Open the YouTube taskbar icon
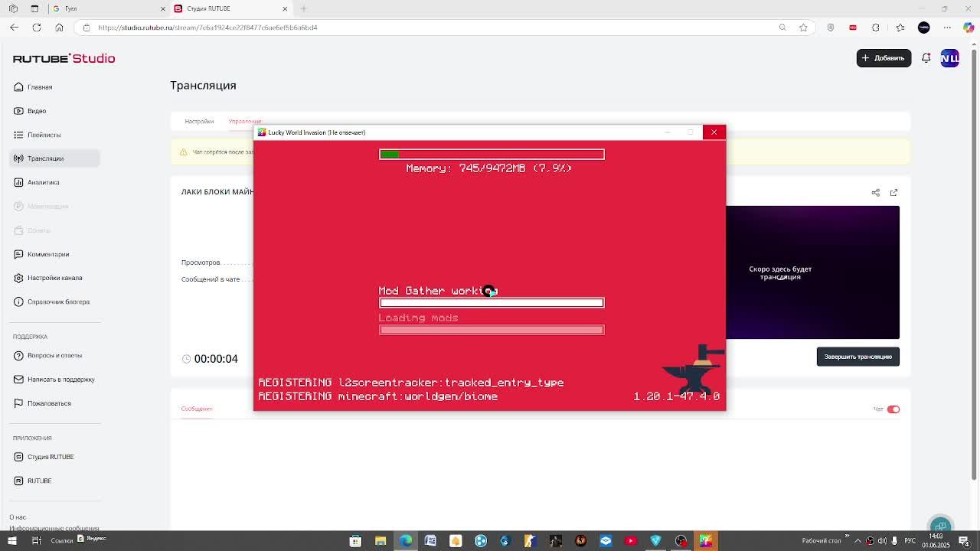This screenshot has height=551, width=980. point(631,541)
